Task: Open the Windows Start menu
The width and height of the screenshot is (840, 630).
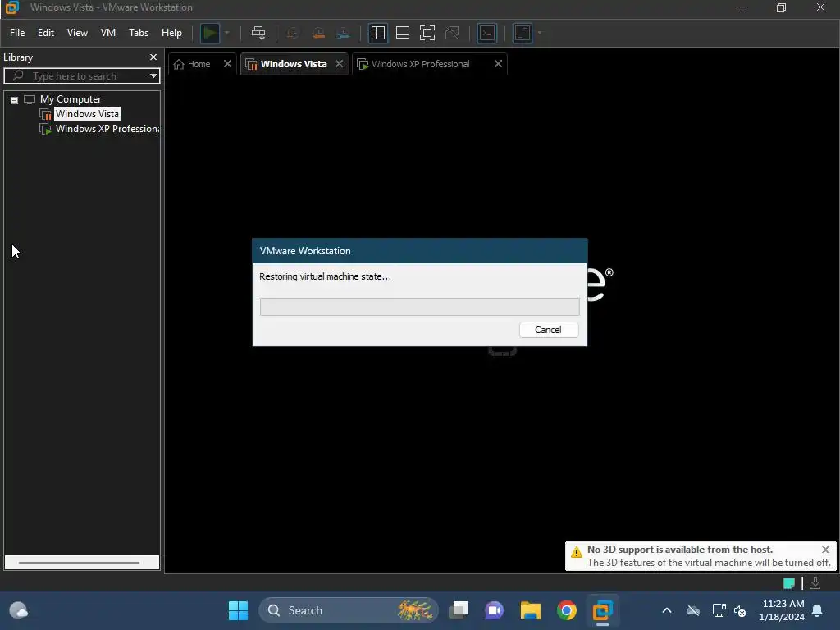Action: click(x=238, y=610)
